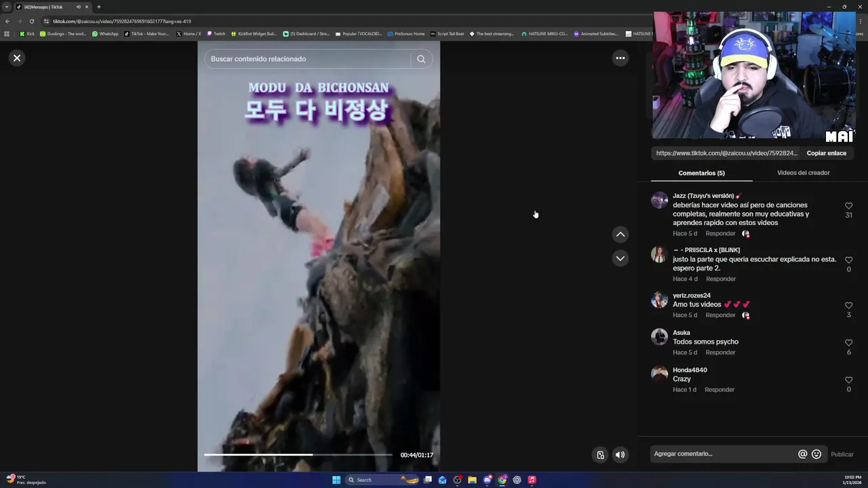This screenshot has width=868, height=488.
Task: Open Jazz (Tzuyu's versión) profile avatar
Action: tap(659, 200)
